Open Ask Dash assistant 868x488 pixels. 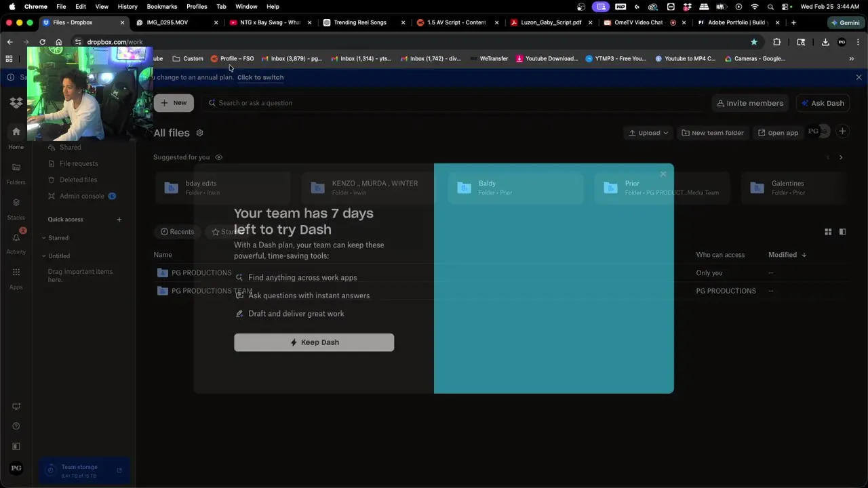tap(823, 103)
